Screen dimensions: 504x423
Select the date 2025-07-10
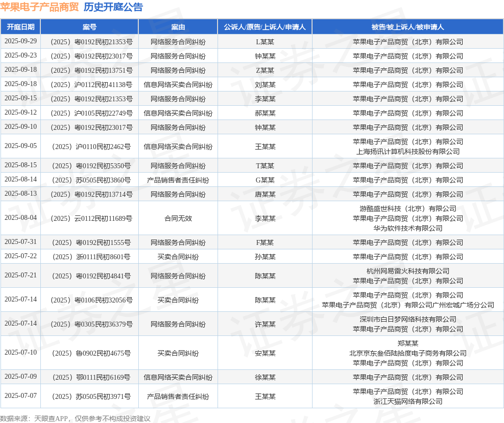21,352
